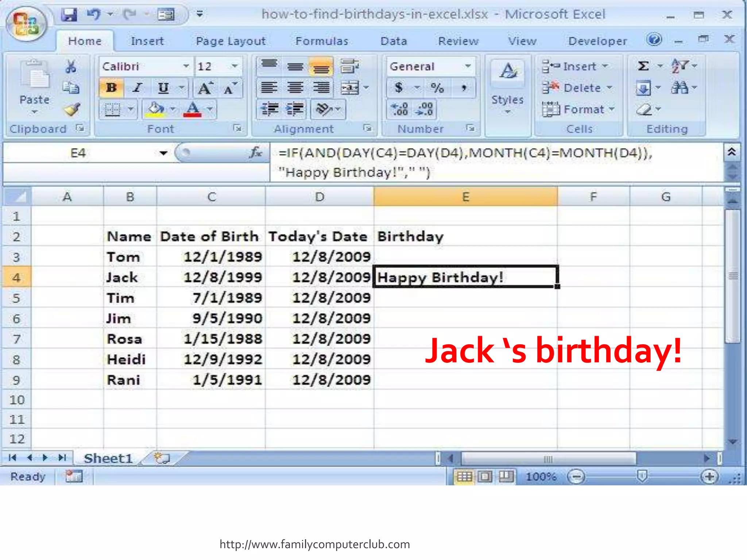Undo the last action
This screenshot has width=747, height=560.
tap(94, 15)
